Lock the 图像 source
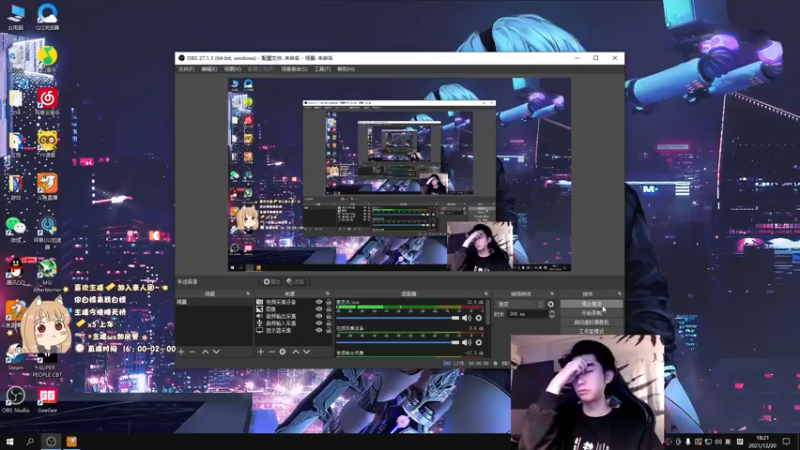Screen dimensions: 800x450 [328, 309]
